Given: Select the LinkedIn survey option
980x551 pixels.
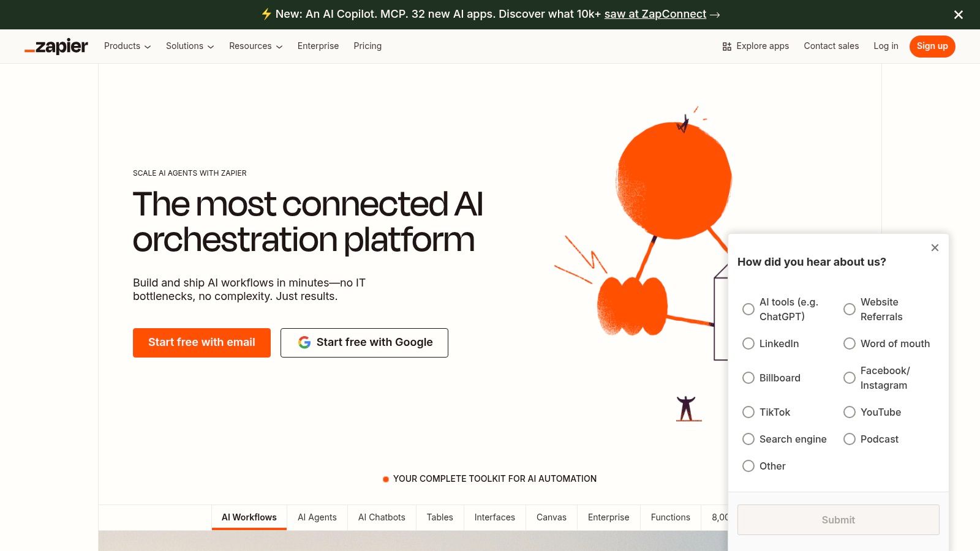Looking at the screenshot, I should (x=748, y=343).
